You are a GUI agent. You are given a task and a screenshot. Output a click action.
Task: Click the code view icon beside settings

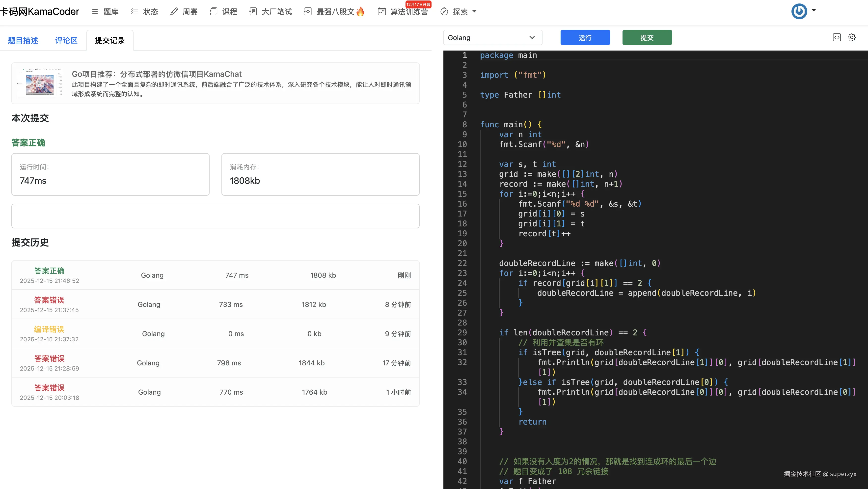[x=837, y=37]
